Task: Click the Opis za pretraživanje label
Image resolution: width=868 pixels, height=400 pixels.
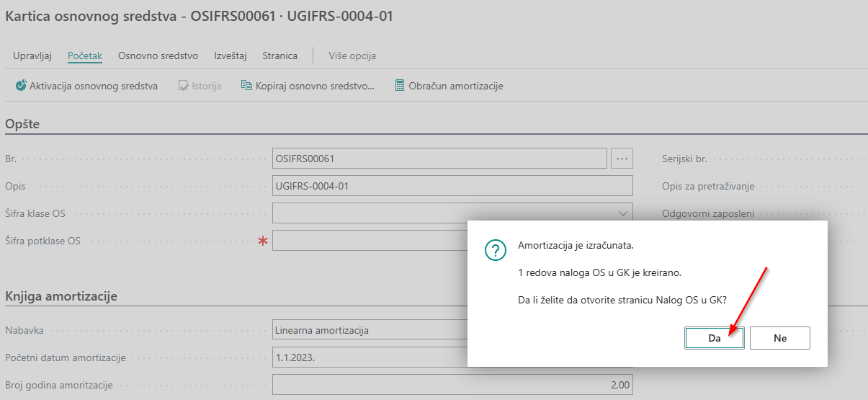Action: point(708,186)
